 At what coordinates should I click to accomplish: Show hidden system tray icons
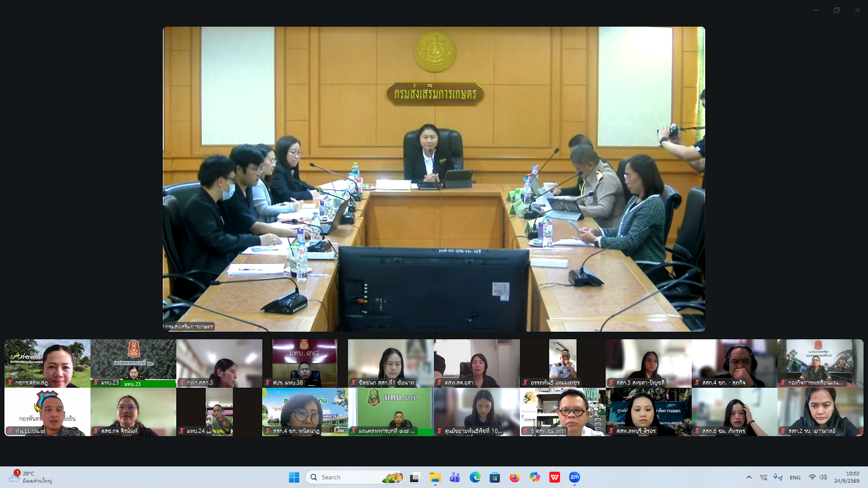749,477
